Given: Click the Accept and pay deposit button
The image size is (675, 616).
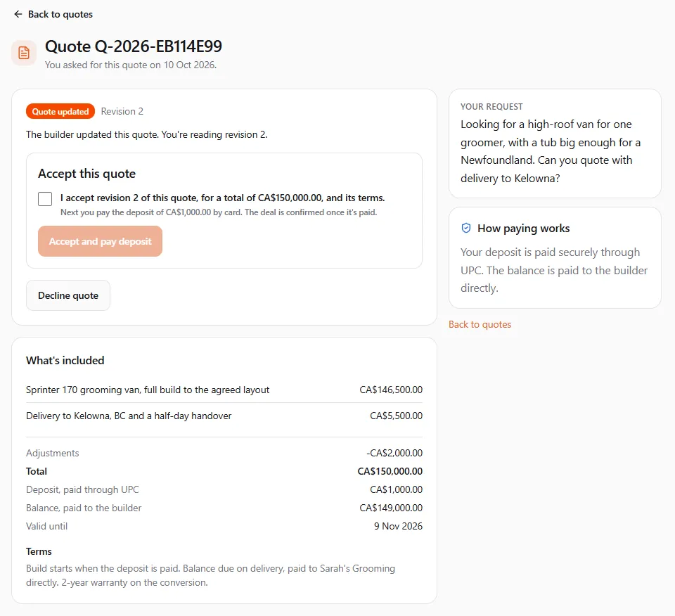Looking at the screenshot, I should [x=100, y=241].
